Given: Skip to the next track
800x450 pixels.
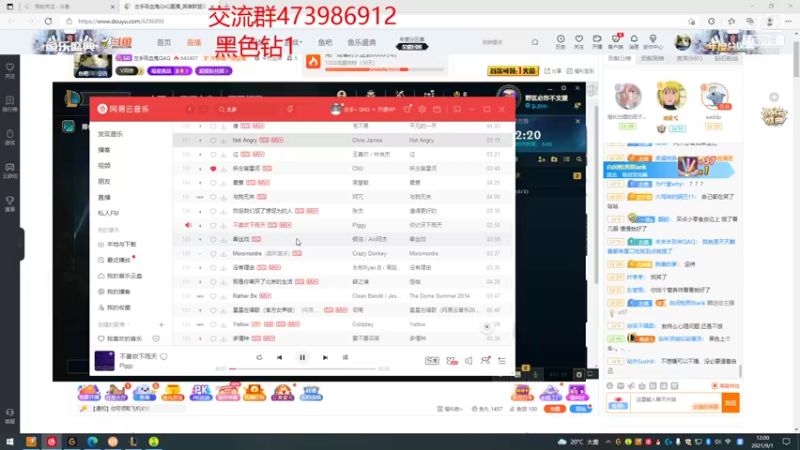Looking at the screenshot, I should click(325, 358).
